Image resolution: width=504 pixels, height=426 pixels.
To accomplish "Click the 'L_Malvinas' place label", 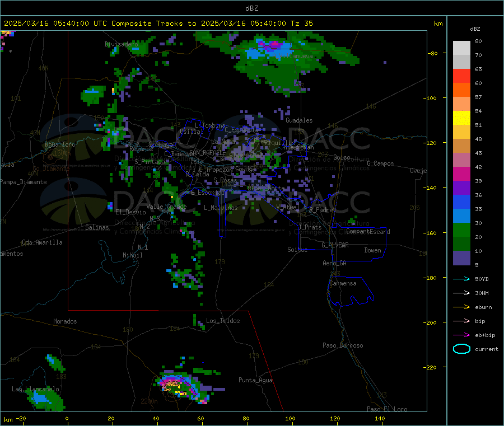I will coord(221,208).
